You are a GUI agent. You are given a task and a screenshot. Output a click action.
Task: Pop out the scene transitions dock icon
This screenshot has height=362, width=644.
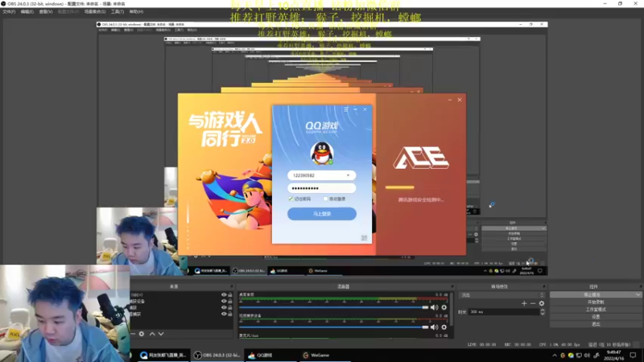(x=544, y=286)
